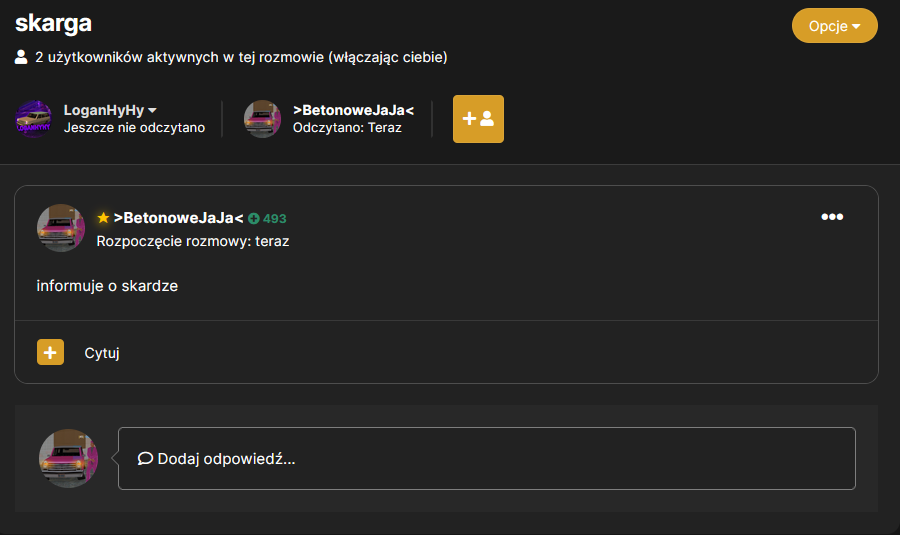Open the Opcje dropdown button
900x535 pixels.
click(x=835, y=26)
